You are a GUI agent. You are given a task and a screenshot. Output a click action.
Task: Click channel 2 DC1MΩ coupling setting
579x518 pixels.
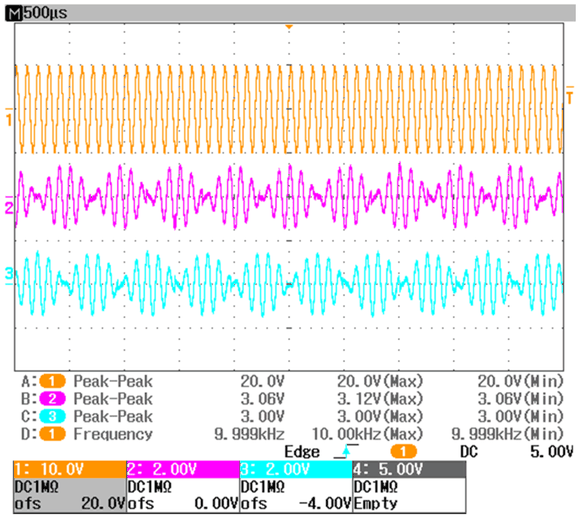click(x=150, y=487)
